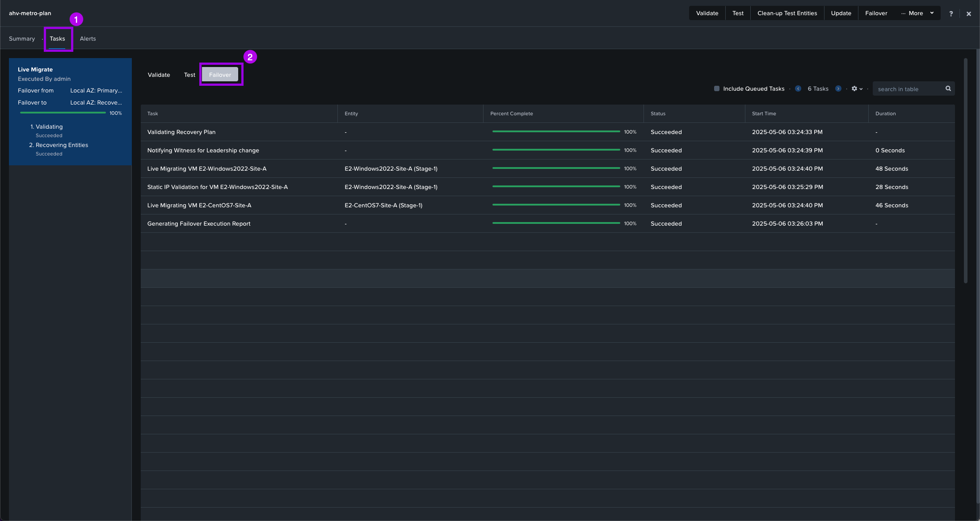
Task: Click the Update button
Action: [841, 13]
